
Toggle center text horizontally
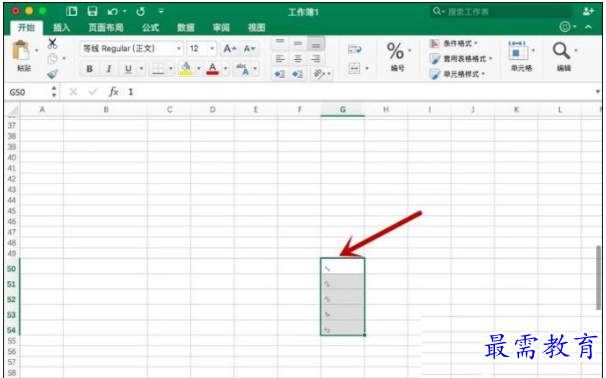[298, 59]
